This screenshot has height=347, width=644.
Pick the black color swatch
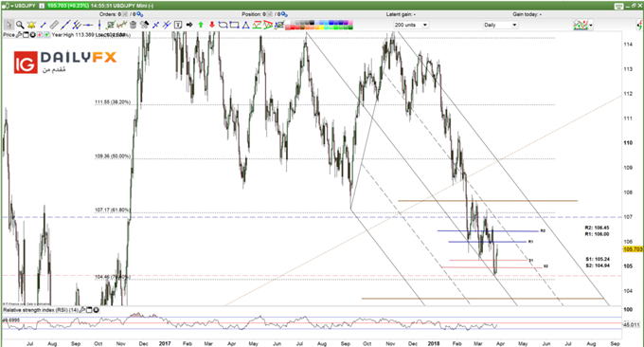tap(312, 22)
